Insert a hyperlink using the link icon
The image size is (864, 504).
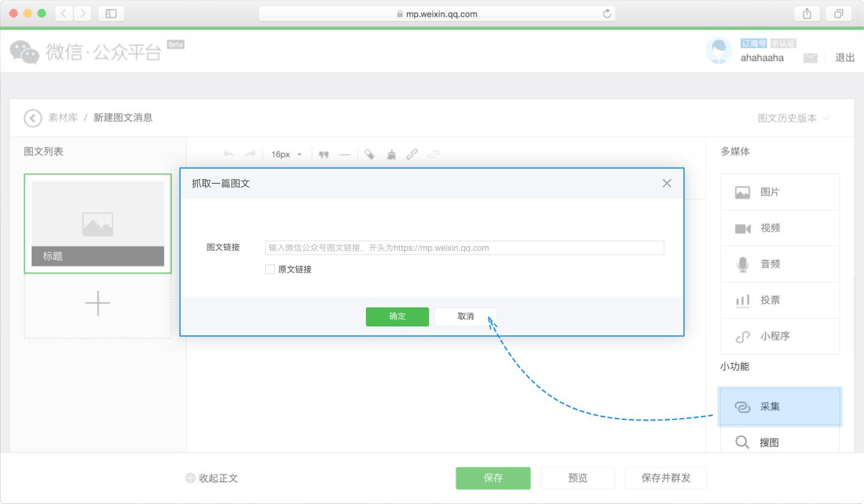pyautogui.click(x=412, y=154)
